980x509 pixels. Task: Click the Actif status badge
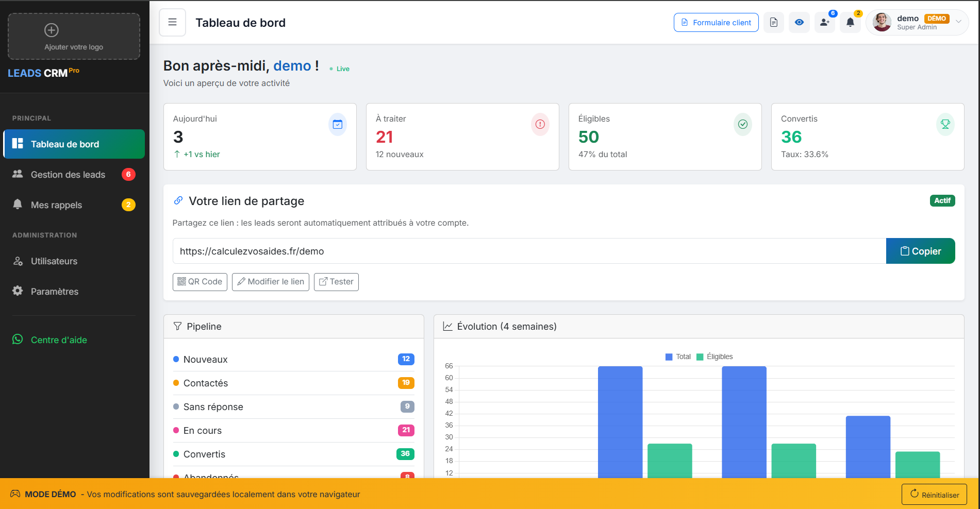pos(942,200)
